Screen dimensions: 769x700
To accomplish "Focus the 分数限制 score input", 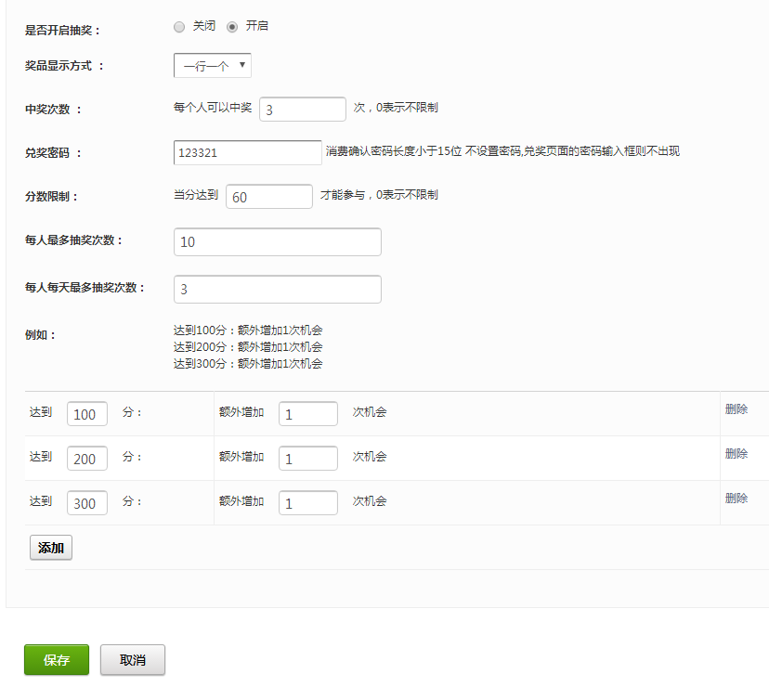I will [x=268, y=197].
